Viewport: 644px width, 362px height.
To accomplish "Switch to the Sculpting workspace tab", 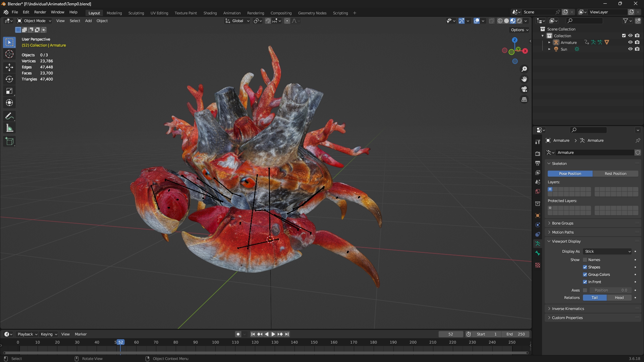I will click(136, 13).
